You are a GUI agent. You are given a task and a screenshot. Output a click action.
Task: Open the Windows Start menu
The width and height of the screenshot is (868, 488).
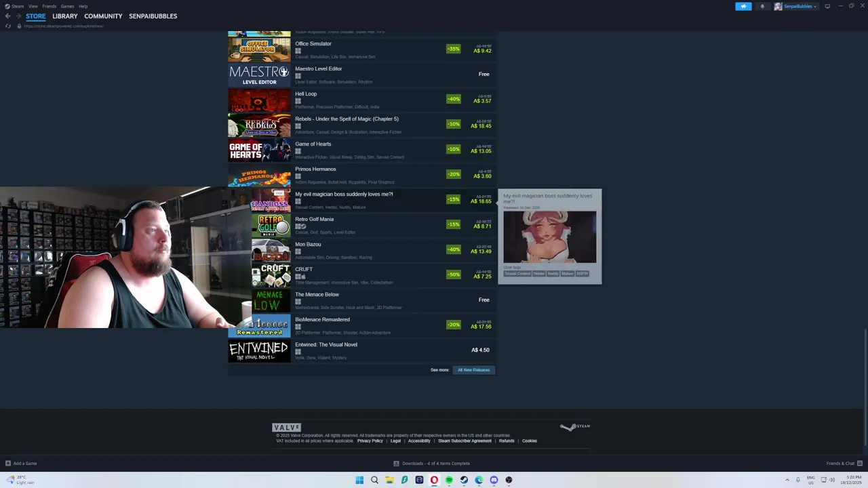tap(359, 480)
